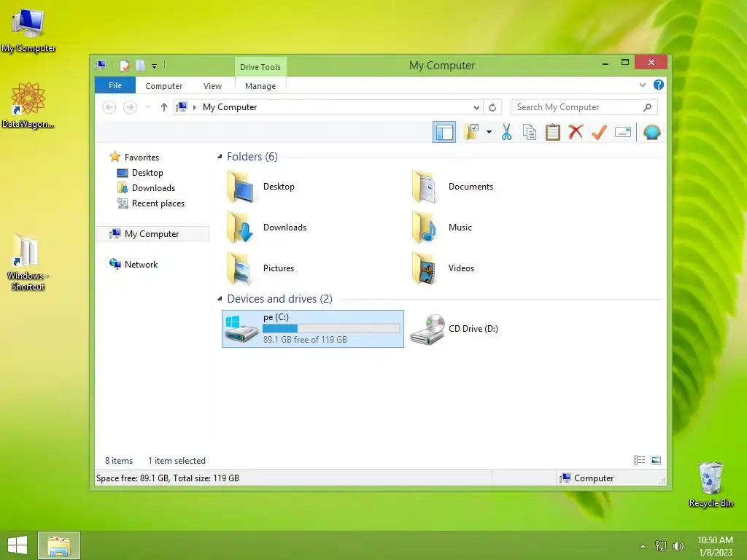This screenshot has width=747, height=560.
Task: Click the File Explorer taskbar button
Action: [59, 545]
